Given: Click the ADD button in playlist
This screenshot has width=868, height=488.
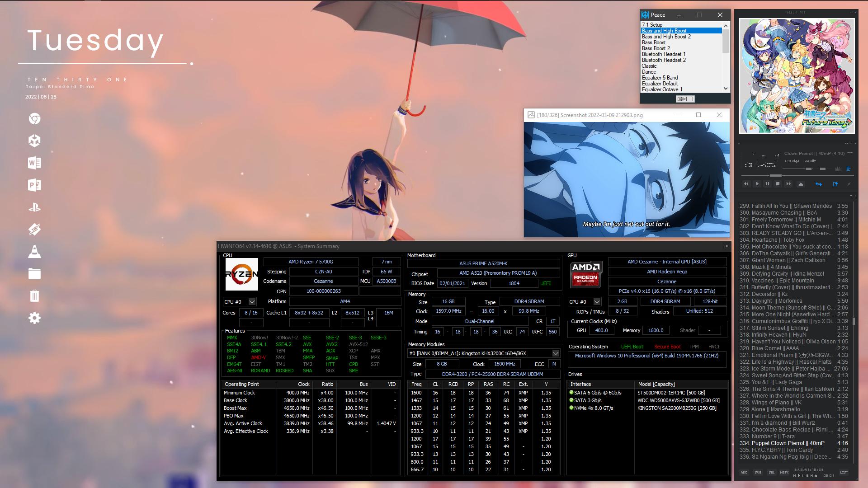Looking at the screenshot, I should tap(744, 472).
